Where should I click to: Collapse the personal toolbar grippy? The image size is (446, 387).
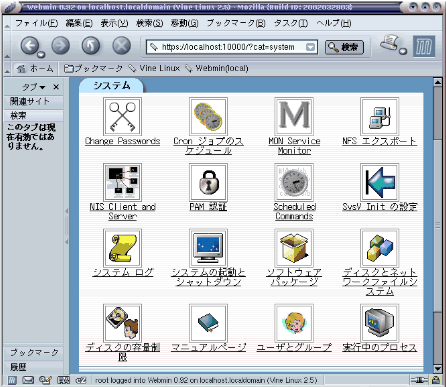tap(8, 68)
